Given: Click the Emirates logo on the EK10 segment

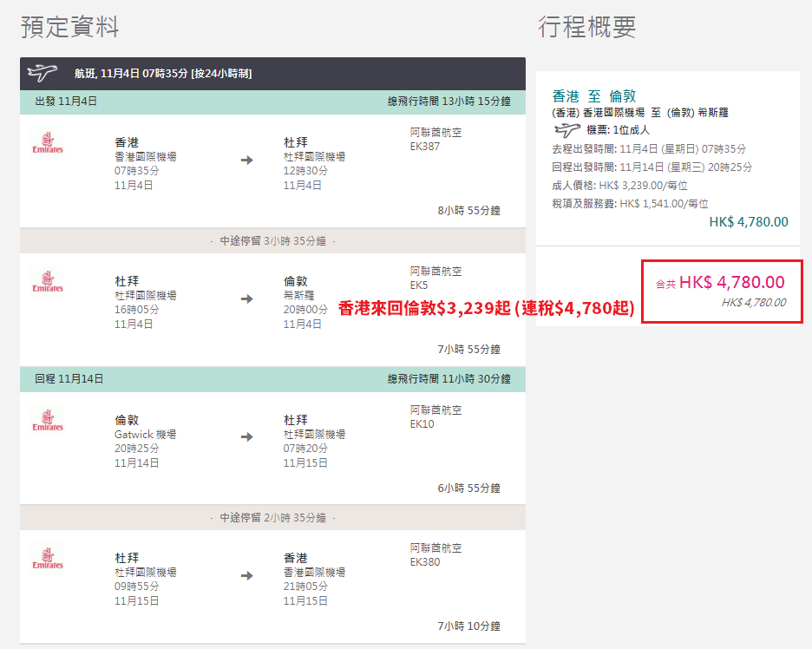Looking at the screenshot, I should coord(48,420).
